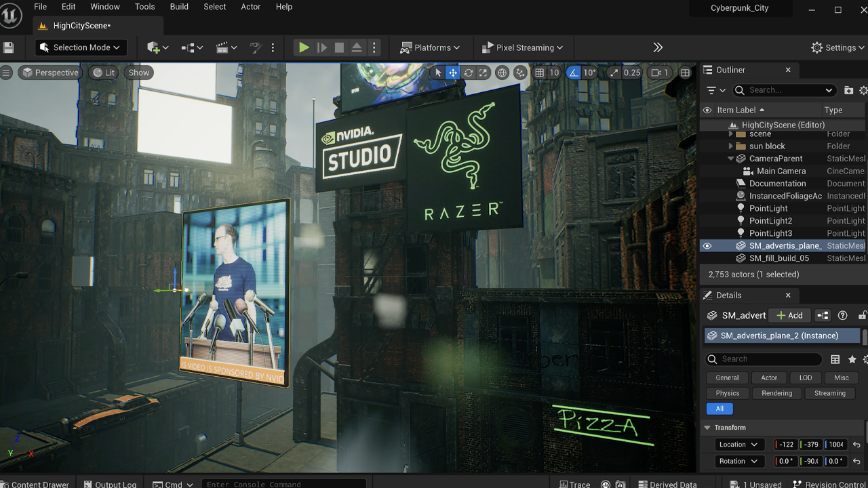This screenshot has width=868, height=488.
Task: Toggle rotation angle snapping
Action: pos(574,73)
